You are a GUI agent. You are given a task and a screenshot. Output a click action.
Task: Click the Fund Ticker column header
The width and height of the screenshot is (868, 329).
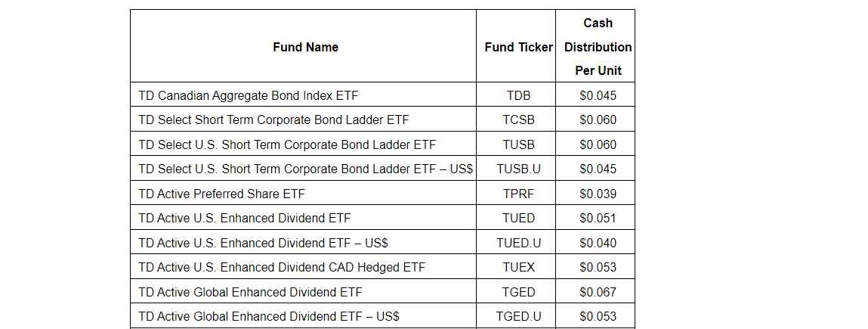518,47
